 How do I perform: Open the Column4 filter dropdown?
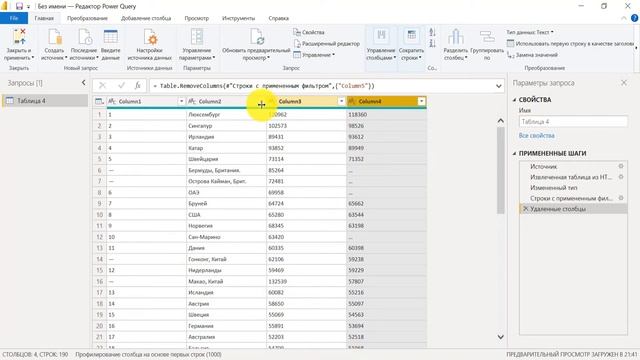coord(421,101)
